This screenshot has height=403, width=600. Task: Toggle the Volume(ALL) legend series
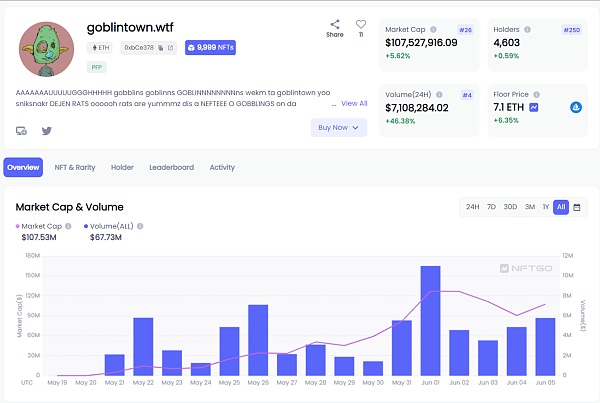109,226
